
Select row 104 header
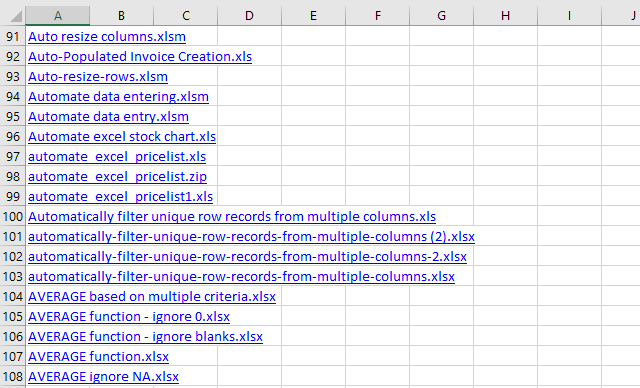(13, 296)
